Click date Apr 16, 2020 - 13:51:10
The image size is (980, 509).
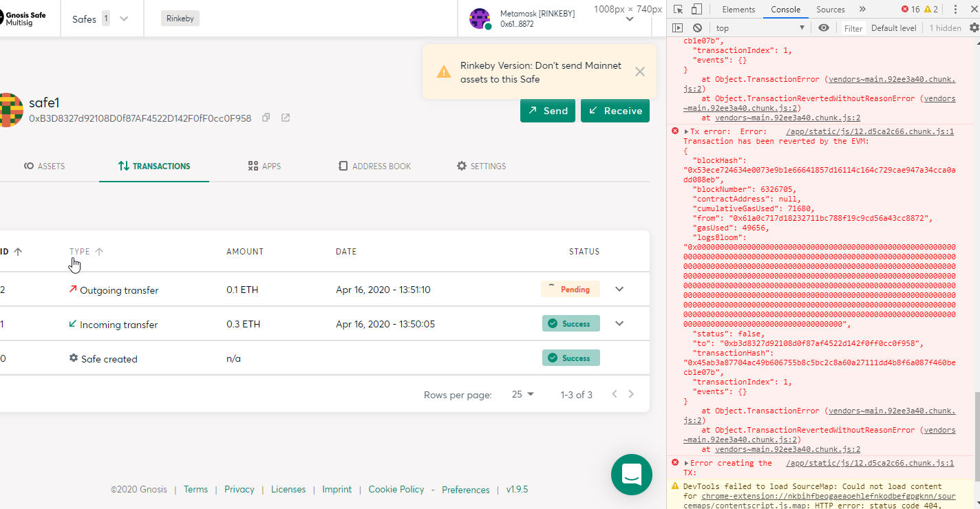[383, 290]
